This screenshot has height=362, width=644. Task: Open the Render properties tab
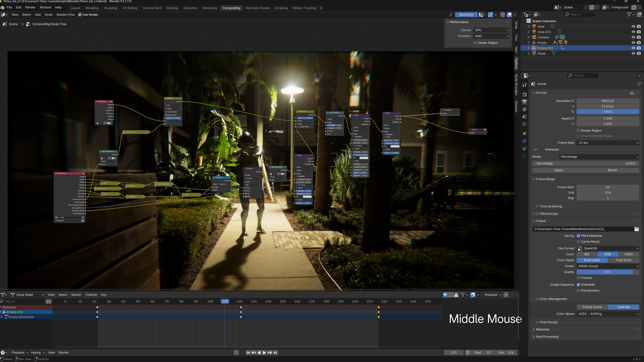[x=524, y=95]
